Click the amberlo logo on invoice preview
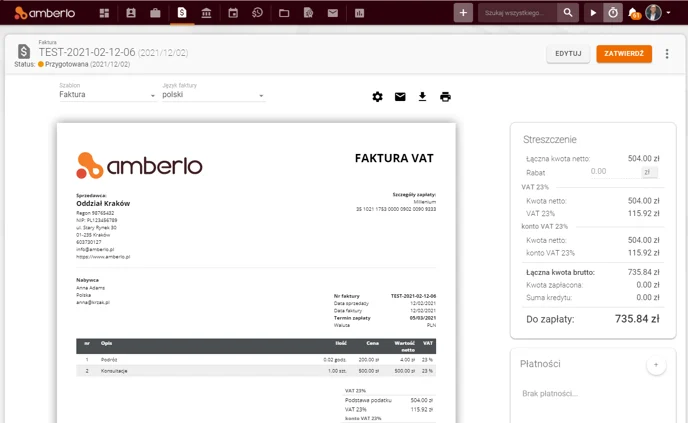The width and height of the screenshot is (688, 423). (x=139, y=165)
